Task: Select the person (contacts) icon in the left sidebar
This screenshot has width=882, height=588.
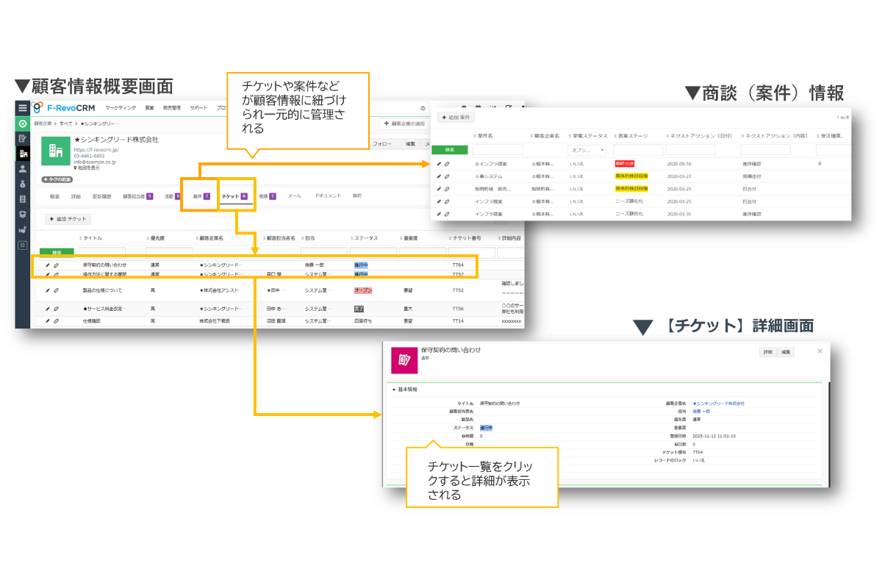Action: (x=23, y=168)
